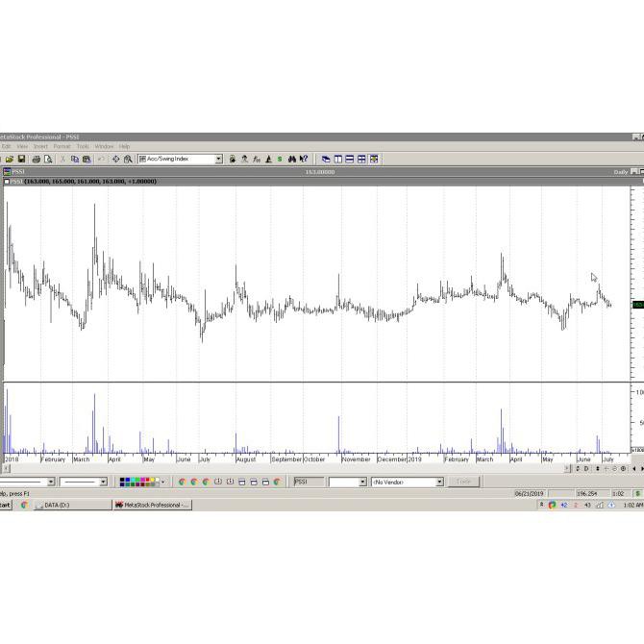644x644 pixels.
Task: Open the first line style dropdown
Action: pos(51,482)
